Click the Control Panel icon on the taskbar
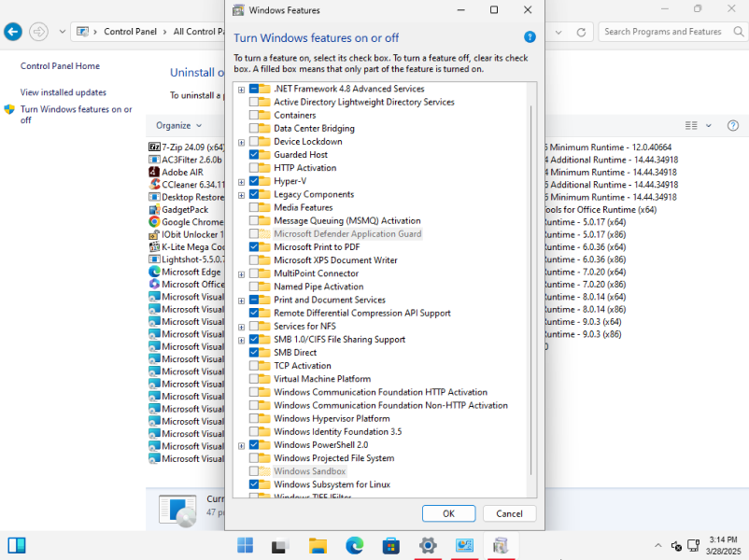The width and height of the screenshot is (749, 560). point(464,545)
